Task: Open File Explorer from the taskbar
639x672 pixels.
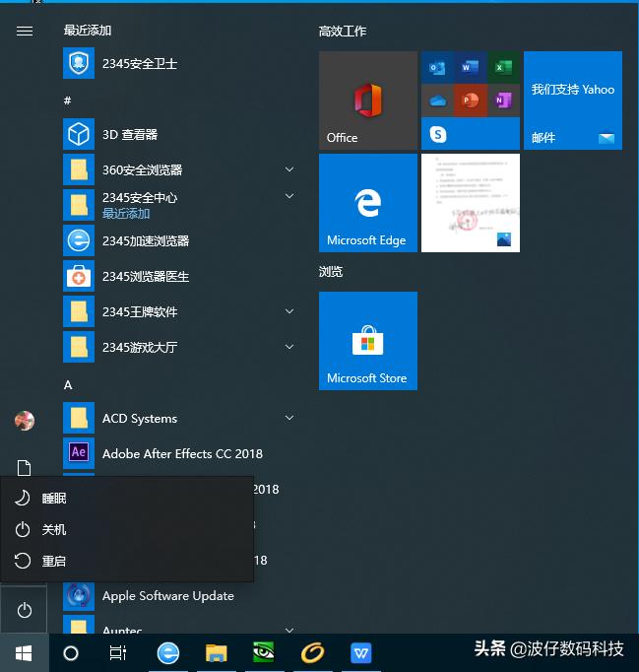Action: pyautogui.click(x=216, y=653)
